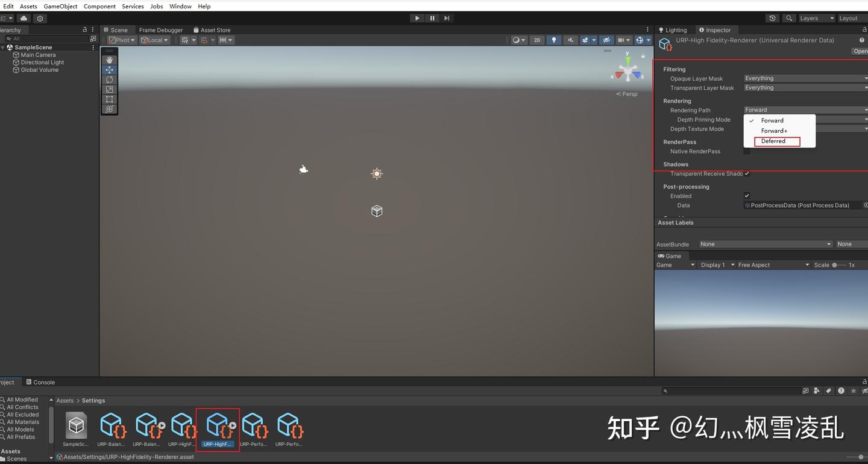
Task: Toggle hidden objects scene visibility
Action: [606, 40]
